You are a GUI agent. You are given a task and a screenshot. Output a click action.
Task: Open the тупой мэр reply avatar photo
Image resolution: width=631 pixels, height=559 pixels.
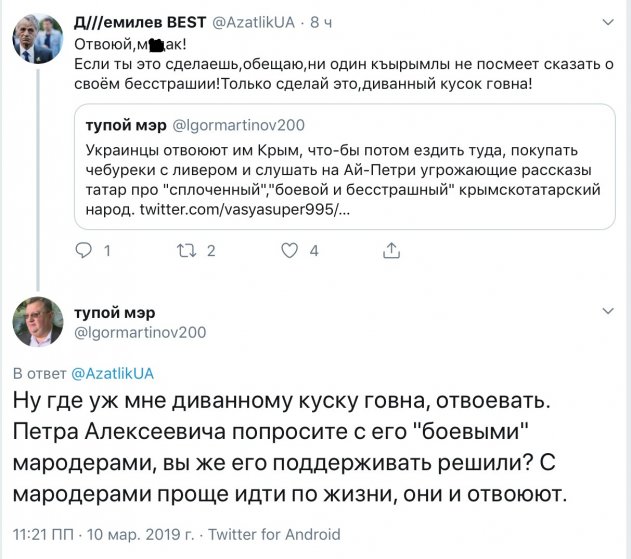click(40, 322)
